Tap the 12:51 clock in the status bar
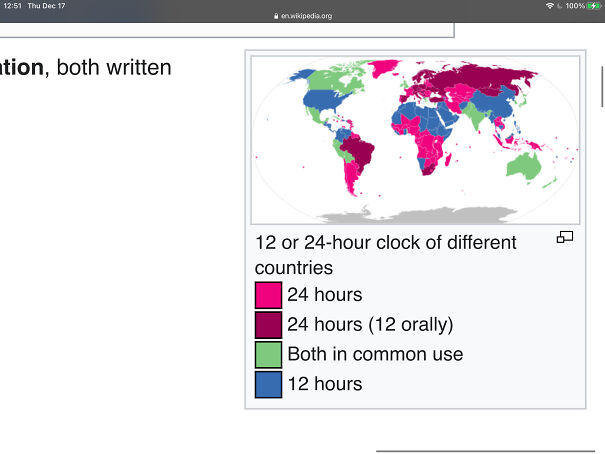Image resolution: width=605 pixels, height=454 pixels. 11,6
